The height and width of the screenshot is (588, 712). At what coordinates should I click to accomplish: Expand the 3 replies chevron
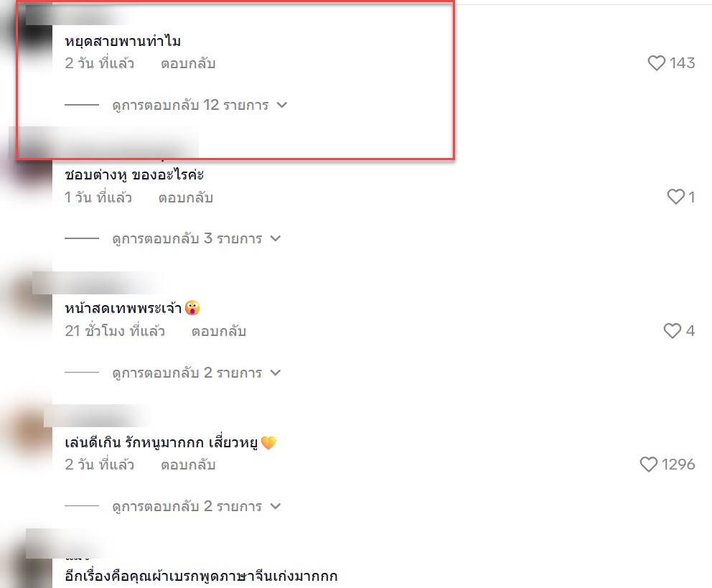click(x=276, y=238)
